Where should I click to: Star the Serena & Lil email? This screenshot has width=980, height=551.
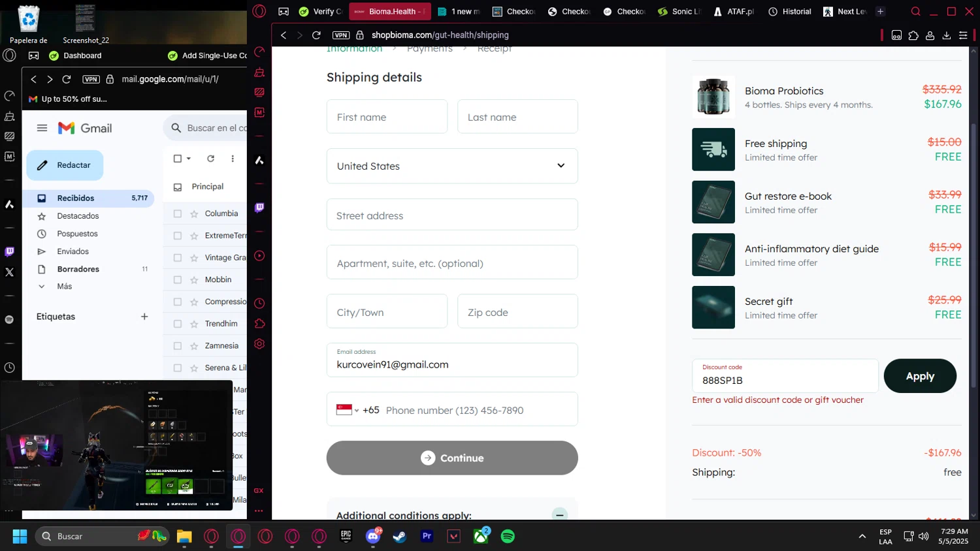coord(194,368)
